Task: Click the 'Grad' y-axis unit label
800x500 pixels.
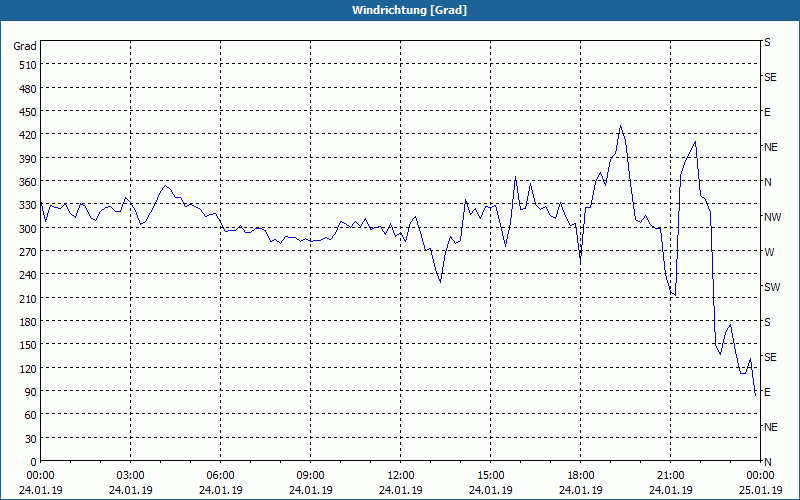Action: point(24,46)
